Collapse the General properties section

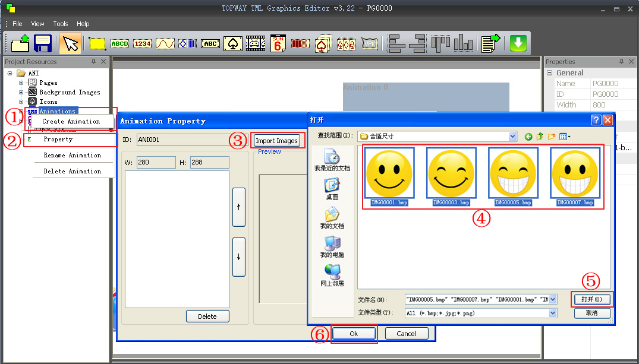[549, 72]
